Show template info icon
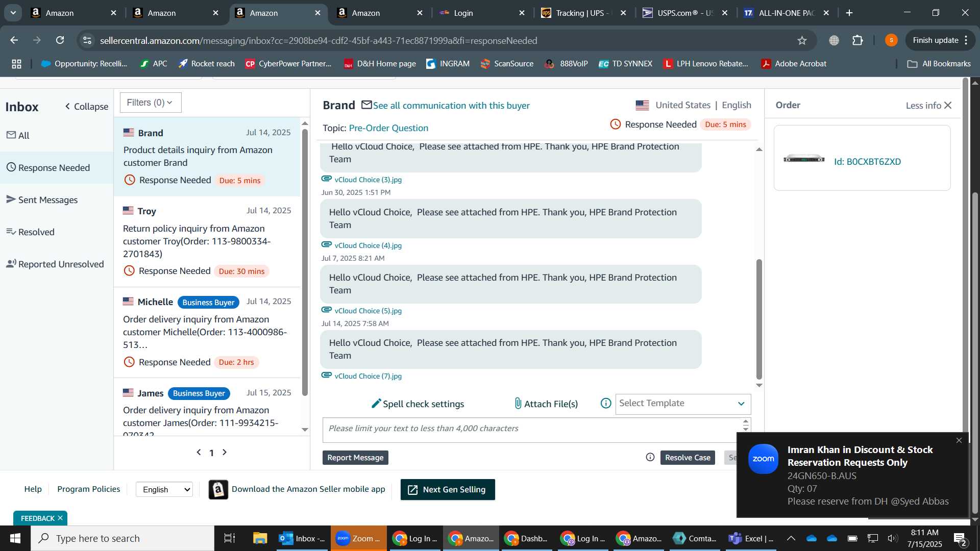980x551 pixels. 606,404
